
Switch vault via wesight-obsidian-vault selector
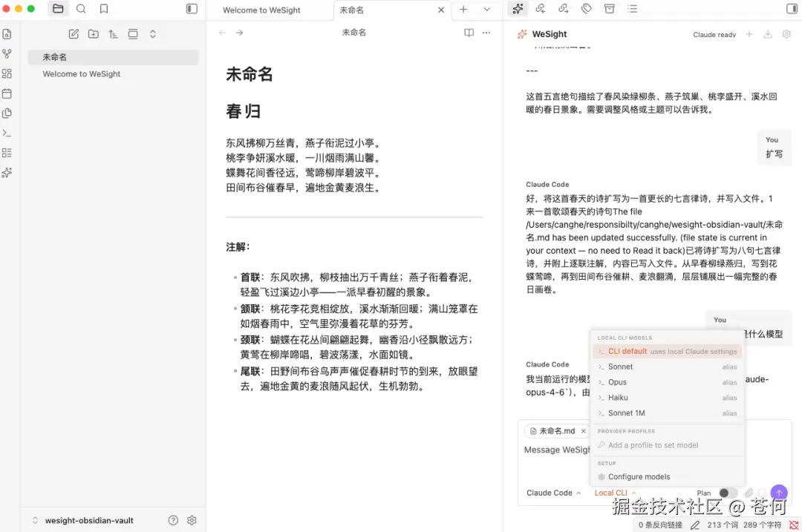pos(83,521)
